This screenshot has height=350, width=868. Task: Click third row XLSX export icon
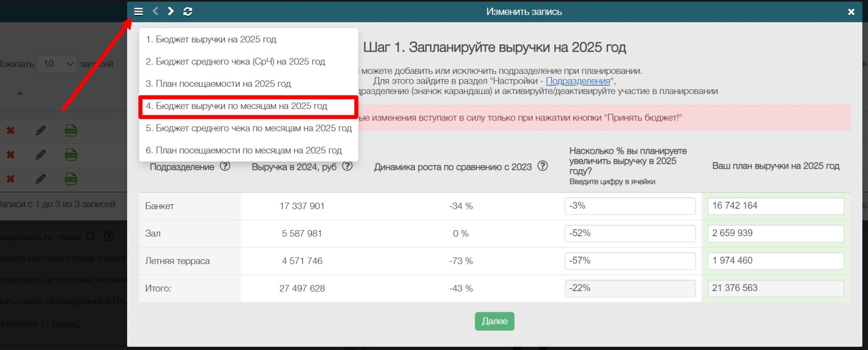[71, 179]
